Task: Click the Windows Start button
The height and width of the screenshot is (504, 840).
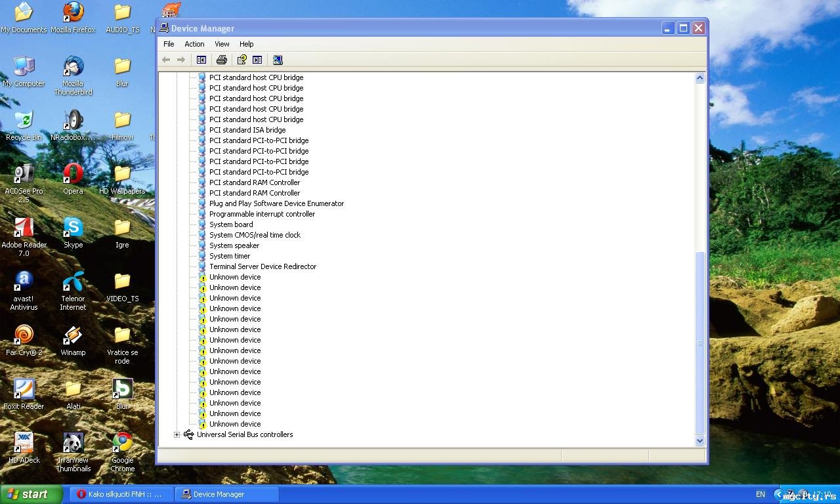Action: point(31,494)
